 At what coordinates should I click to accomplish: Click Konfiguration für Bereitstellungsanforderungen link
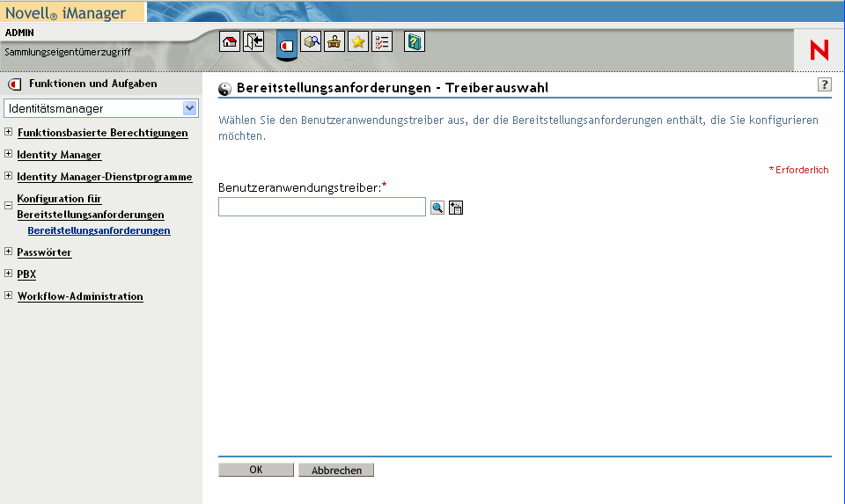click(91, 207)
